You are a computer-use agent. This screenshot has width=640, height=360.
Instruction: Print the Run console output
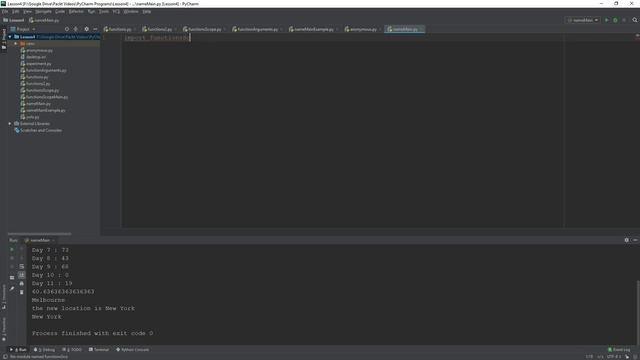pos(22,284)
